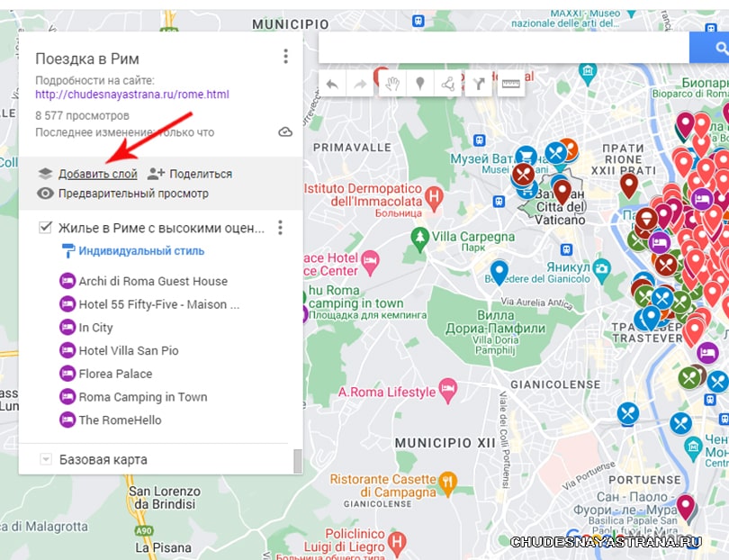Screen dimensions: 729x560
Task: Click the pin near Сан-Паоло-Фуори-ле-Мура
Action: tap(685, 509)
